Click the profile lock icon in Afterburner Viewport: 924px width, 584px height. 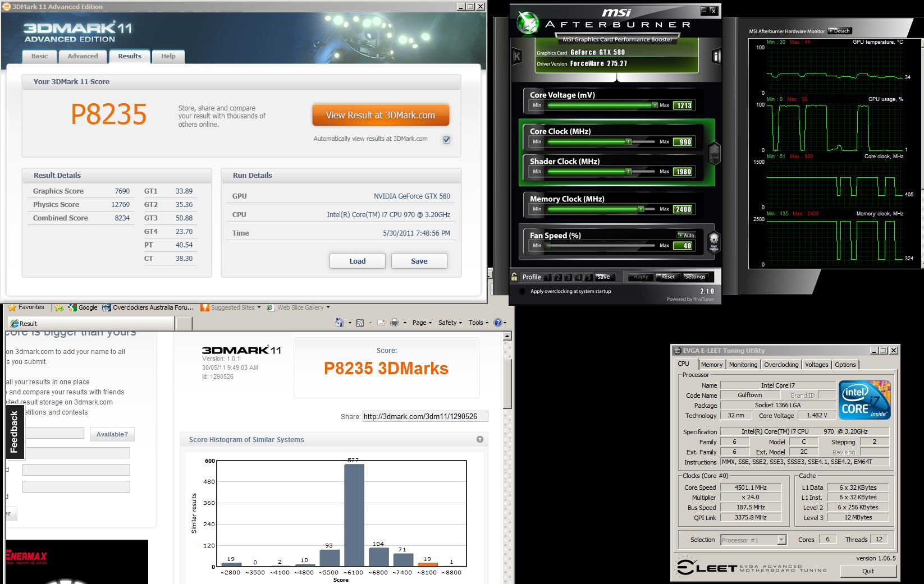[x=514, y=277]
